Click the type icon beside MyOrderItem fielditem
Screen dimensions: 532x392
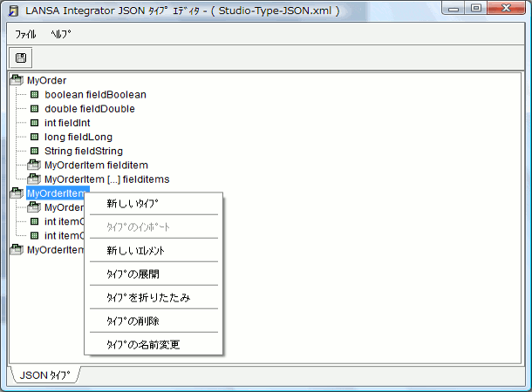tap(34, 165)
